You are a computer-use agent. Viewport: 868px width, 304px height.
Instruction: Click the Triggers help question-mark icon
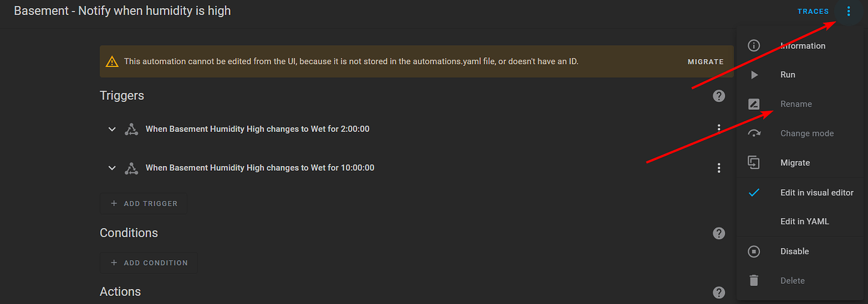(719, 96)
